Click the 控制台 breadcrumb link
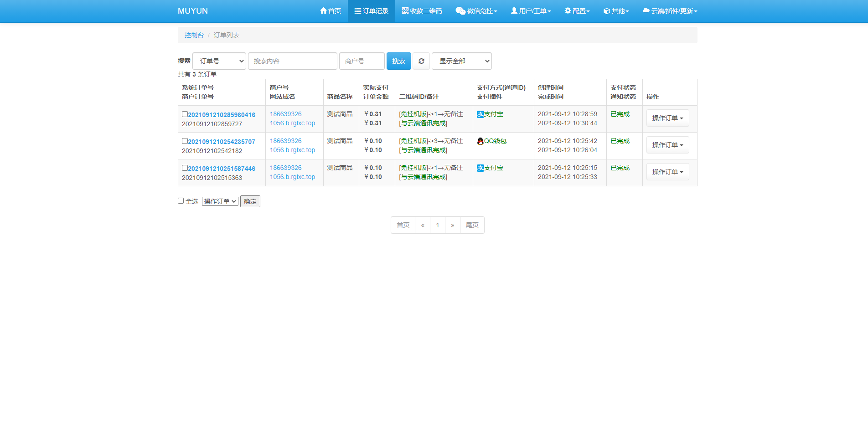Image resolution: width=868 pixels, height=425 pixels. (x=194, y=35)
